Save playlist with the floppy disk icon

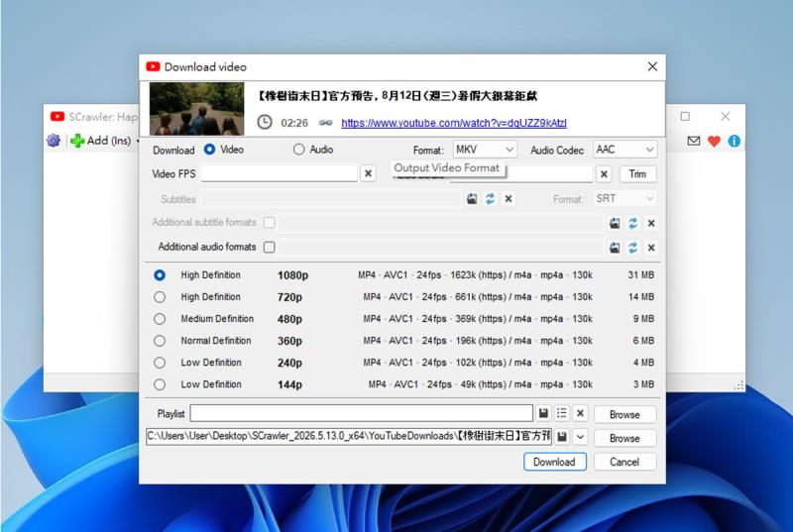(x=543, y=413)
